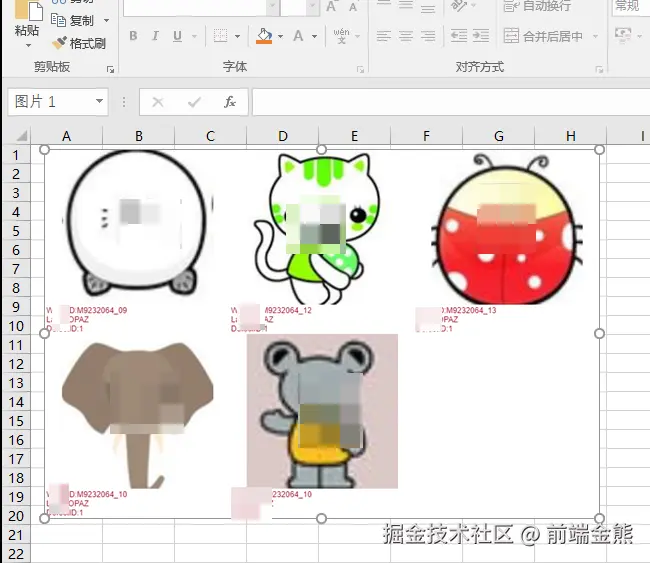Click the Paste (粘贴) button
Screen dimensions: 650x563
point(27,19)
